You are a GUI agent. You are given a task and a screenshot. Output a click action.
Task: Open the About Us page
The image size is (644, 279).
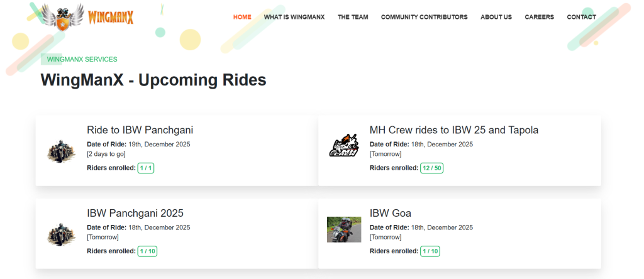(496, 17)
